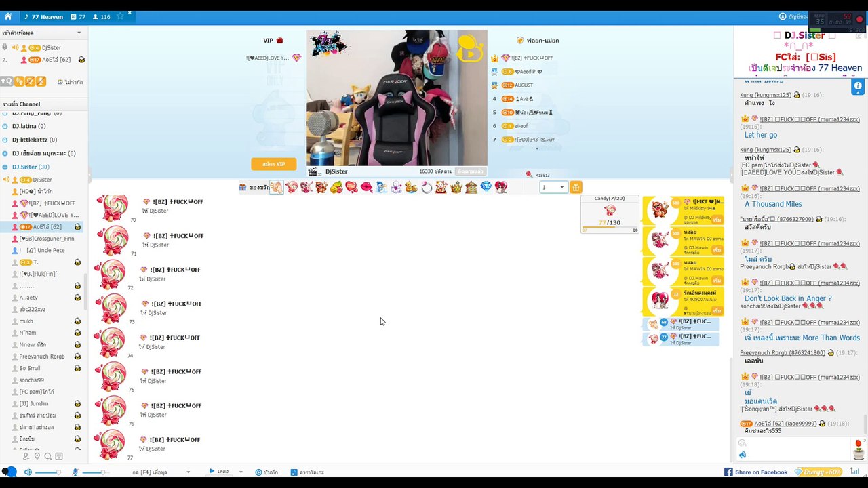Image resolution: width=868 pixels, height=488 pixels.
Task: Search users with the magnifier icon
Action: click(x=48, y=456)
